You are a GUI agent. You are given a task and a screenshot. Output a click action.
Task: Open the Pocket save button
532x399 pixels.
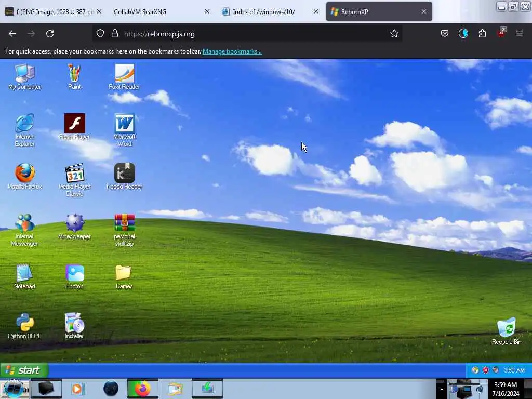point(445,34)
